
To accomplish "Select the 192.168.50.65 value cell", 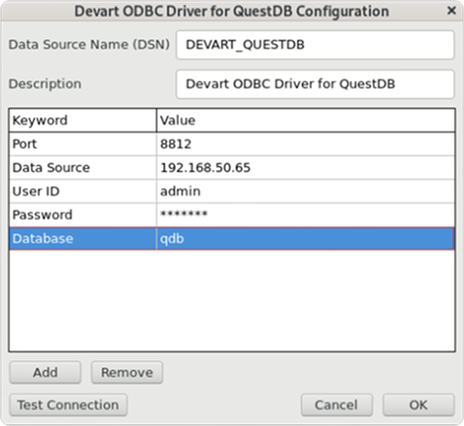I will click(306, 168).
